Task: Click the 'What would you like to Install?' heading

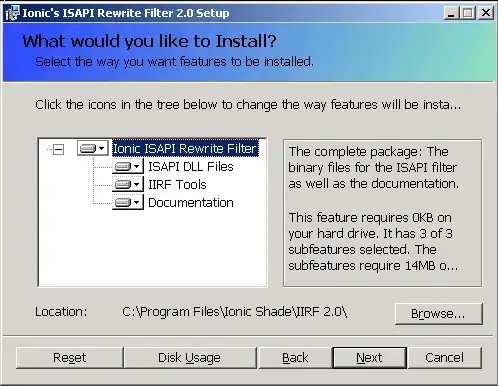Action: click(x=149, y=41)
